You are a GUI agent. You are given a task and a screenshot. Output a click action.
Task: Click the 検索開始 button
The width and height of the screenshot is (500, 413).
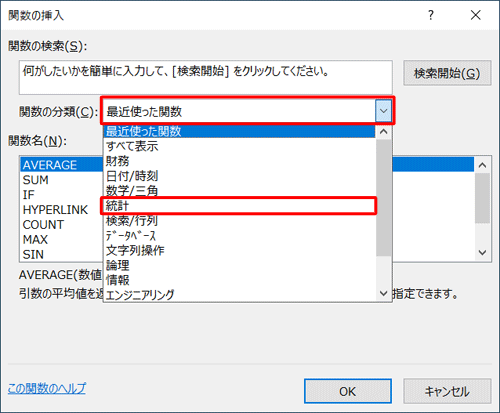[x=447, y=73]
